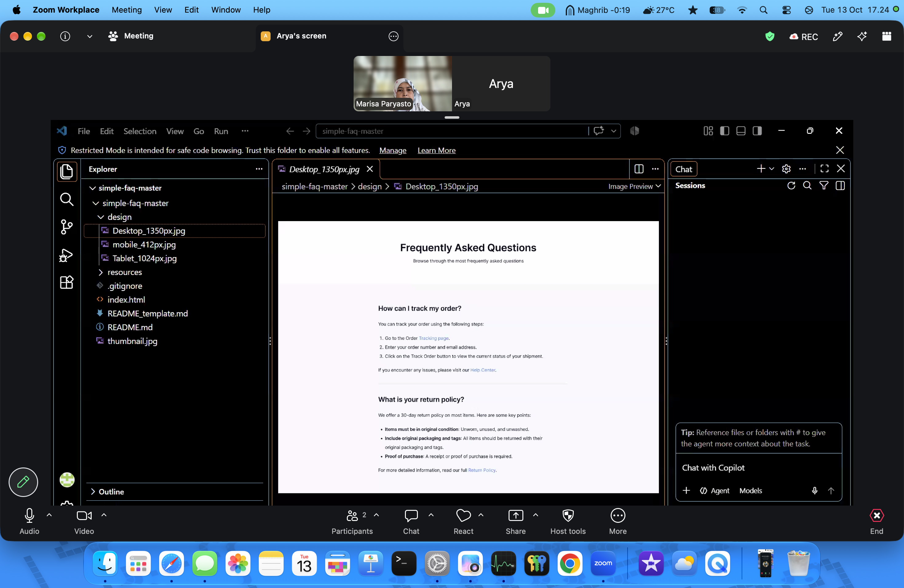
Task: Click Manage in Restricted Mode banner
Action: [x=393, y=150]
